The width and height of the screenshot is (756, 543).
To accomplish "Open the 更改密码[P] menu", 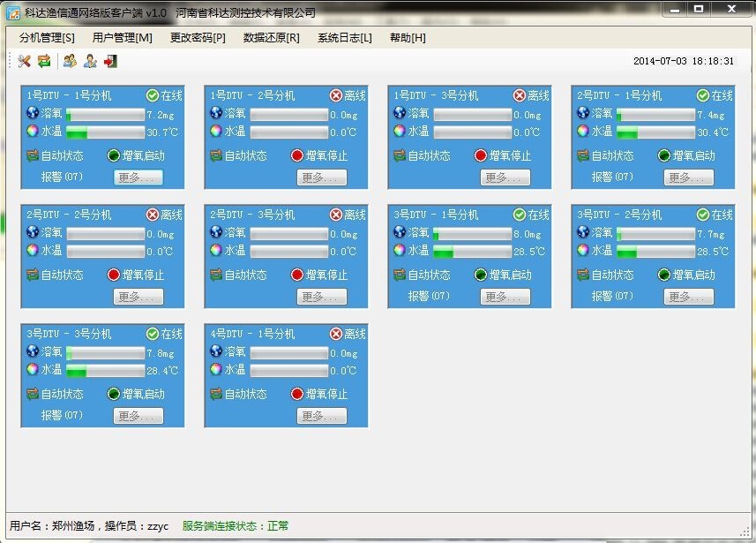I will click(198, 38).
